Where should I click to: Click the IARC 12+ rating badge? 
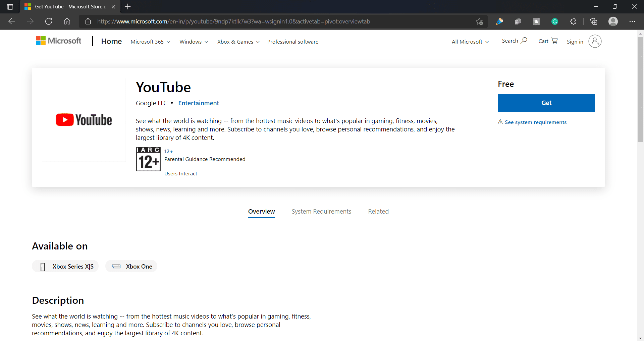[148, 159]
